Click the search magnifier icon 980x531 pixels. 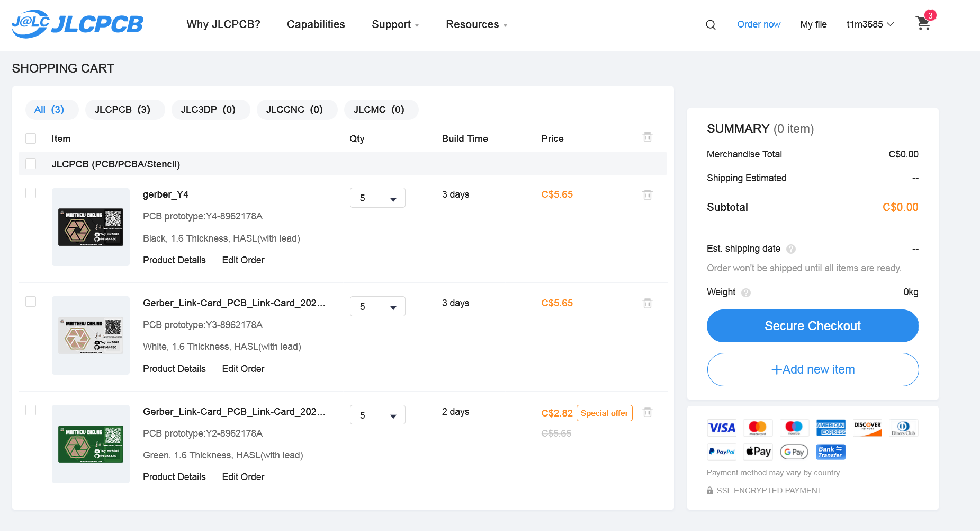coord(711,25)
